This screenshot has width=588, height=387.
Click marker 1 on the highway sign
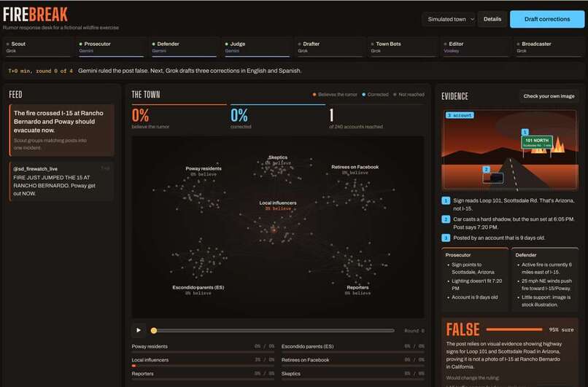525,132
